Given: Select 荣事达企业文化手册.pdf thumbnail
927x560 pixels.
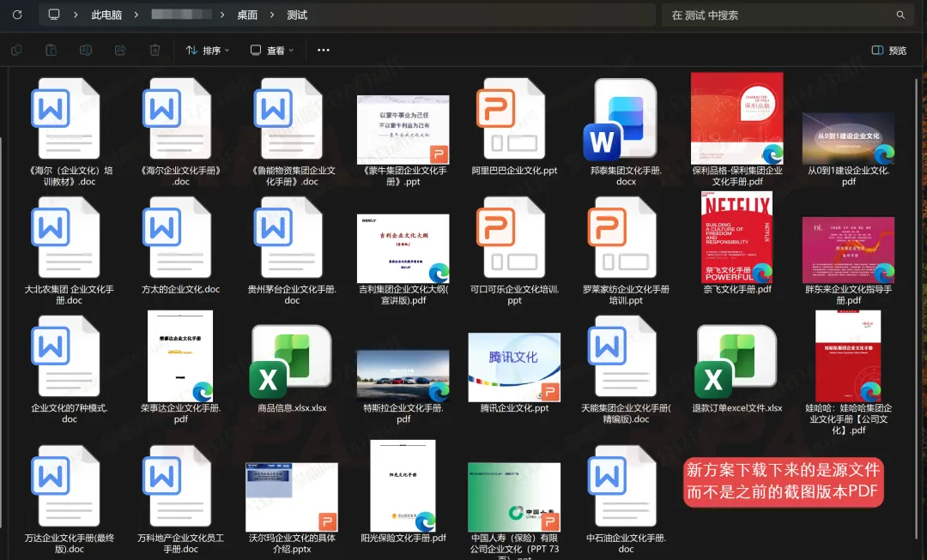Looking at the screenshot, I should click(x=180, y=356).
